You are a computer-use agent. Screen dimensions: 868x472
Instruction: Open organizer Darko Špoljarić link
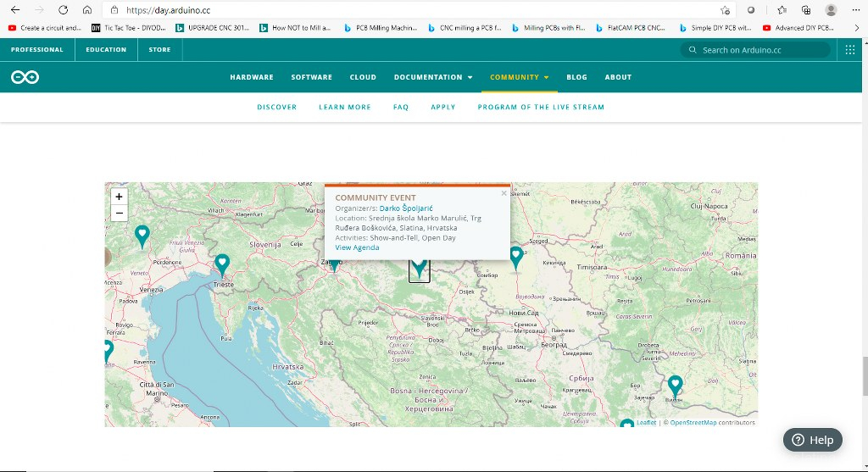point(406,208)
